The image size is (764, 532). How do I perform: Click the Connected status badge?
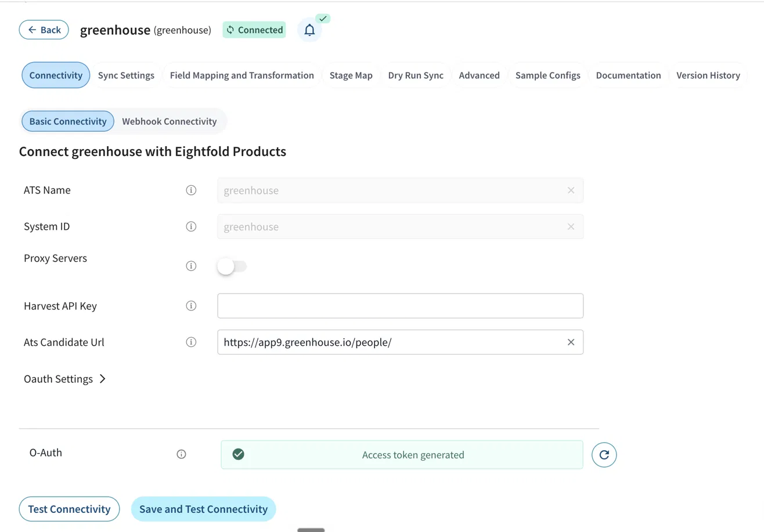pos(254,30)
